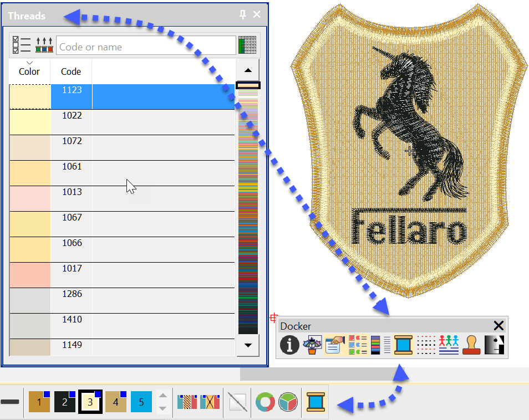Click the palette stepper arrows beside color 5
529x420 pixels.
pyautogui.click(x=162, y=402)
